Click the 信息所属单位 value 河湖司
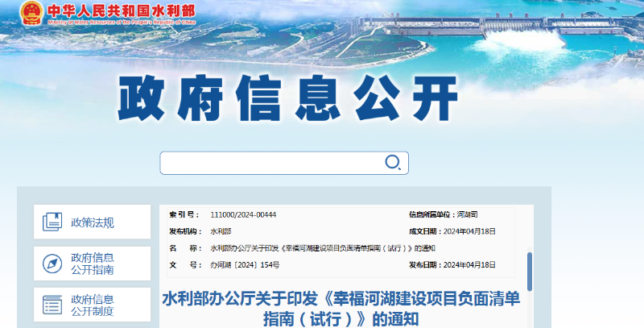 pos(467,215)
